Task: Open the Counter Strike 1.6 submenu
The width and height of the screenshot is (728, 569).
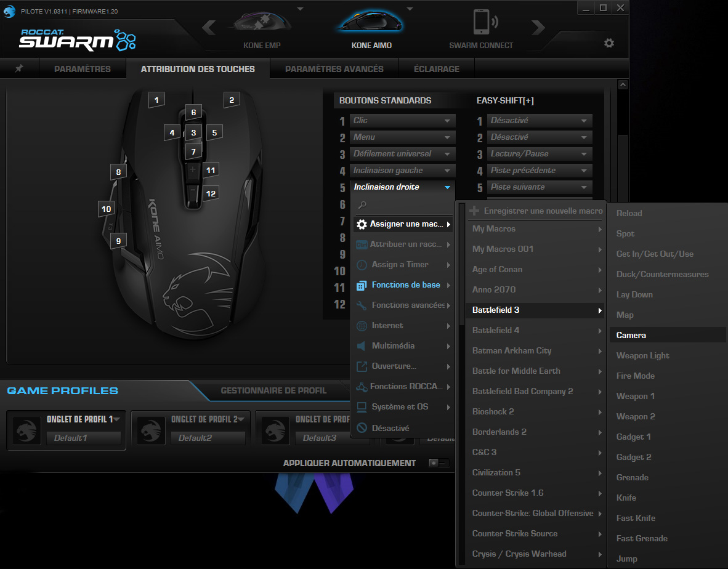Action: tap(535, 493)
